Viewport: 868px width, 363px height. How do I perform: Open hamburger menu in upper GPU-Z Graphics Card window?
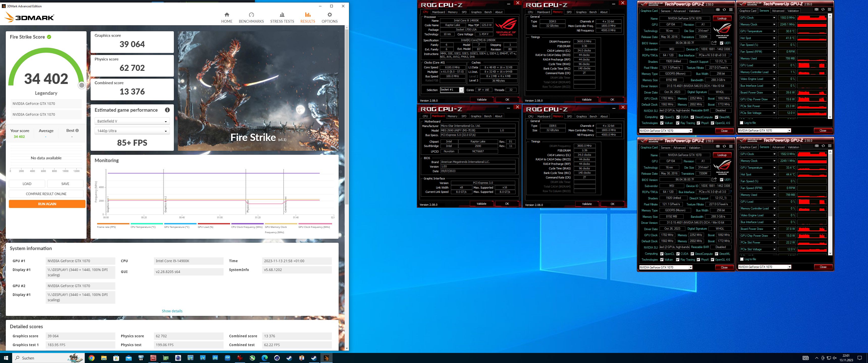pos(730,10)
